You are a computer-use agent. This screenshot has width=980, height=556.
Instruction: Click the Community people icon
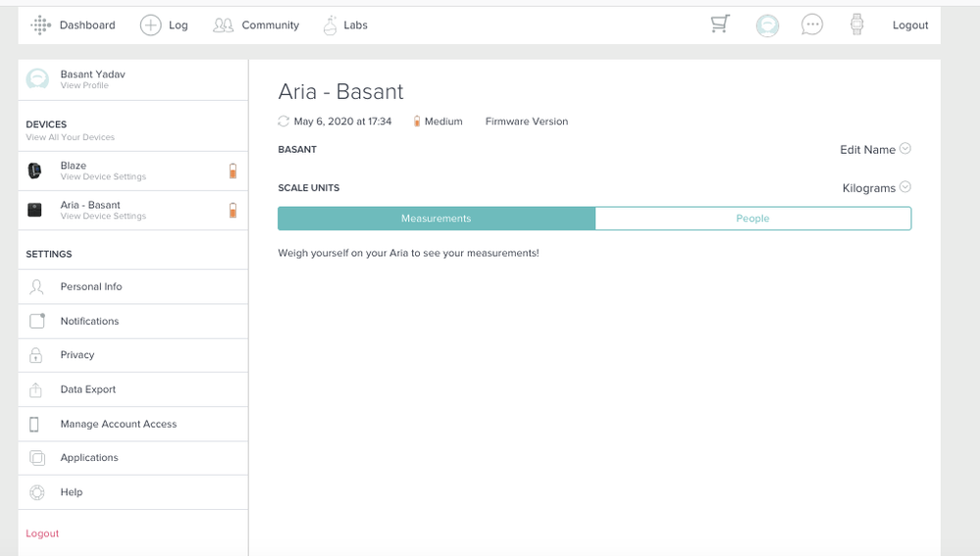pos(223,25)
